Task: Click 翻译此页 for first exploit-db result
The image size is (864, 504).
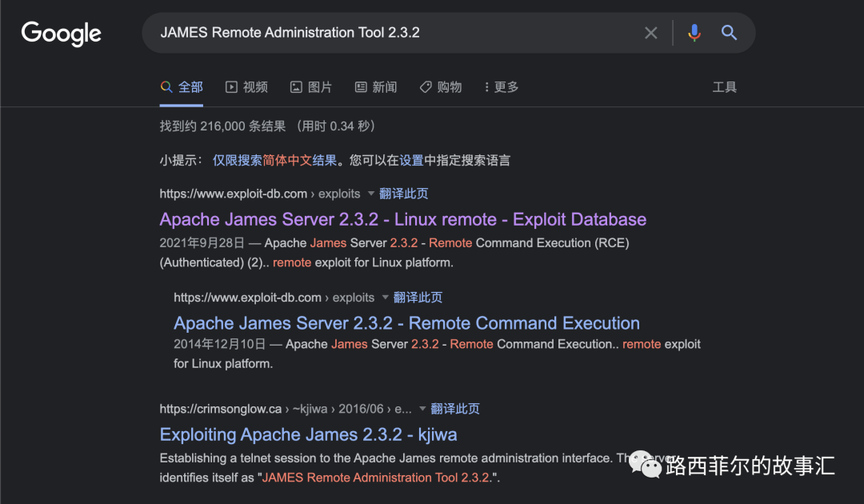Action: (404, 194)
